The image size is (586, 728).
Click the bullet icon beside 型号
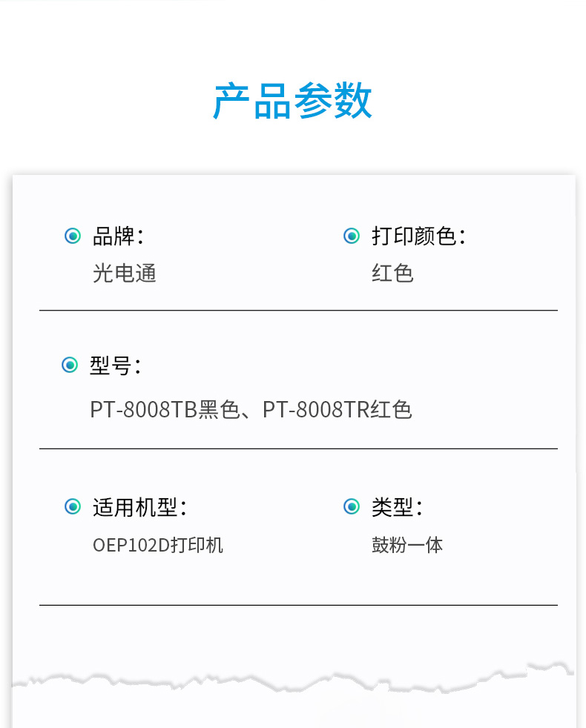click(70, 365)
